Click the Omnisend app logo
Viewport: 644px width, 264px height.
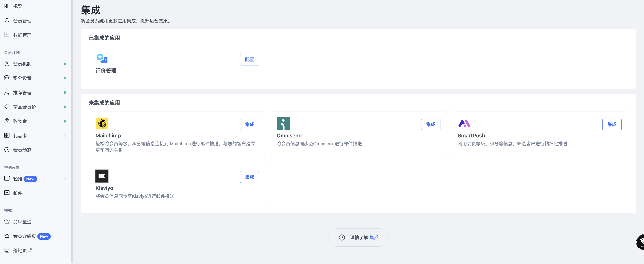click(283, 123)
